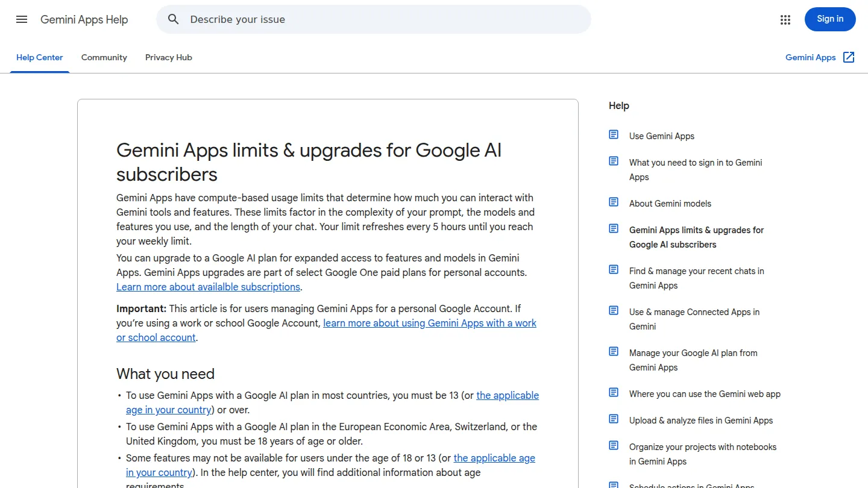Switch to the Community tab
868x488 pixels.
pos(104,58)
